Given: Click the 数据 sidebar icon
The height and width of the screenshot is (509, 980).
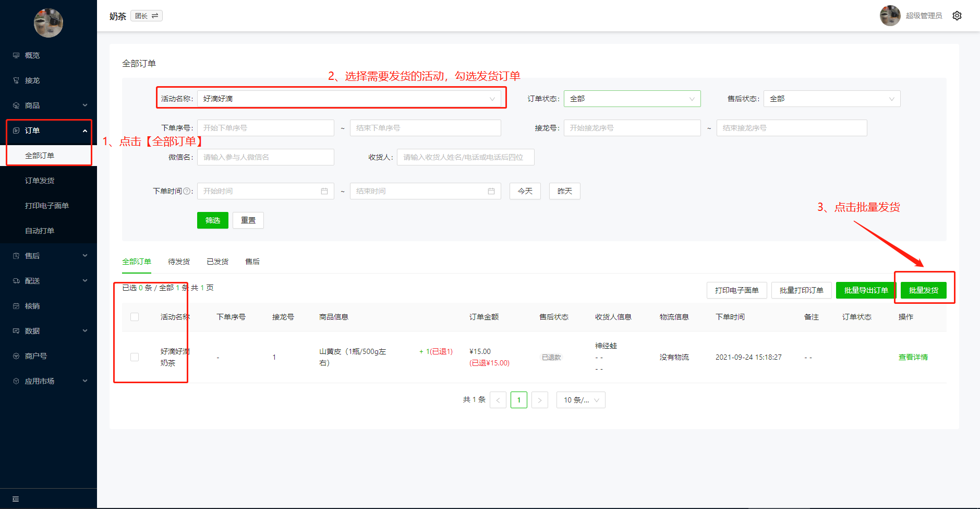Looking at the screenshot, I should point(16,331).
